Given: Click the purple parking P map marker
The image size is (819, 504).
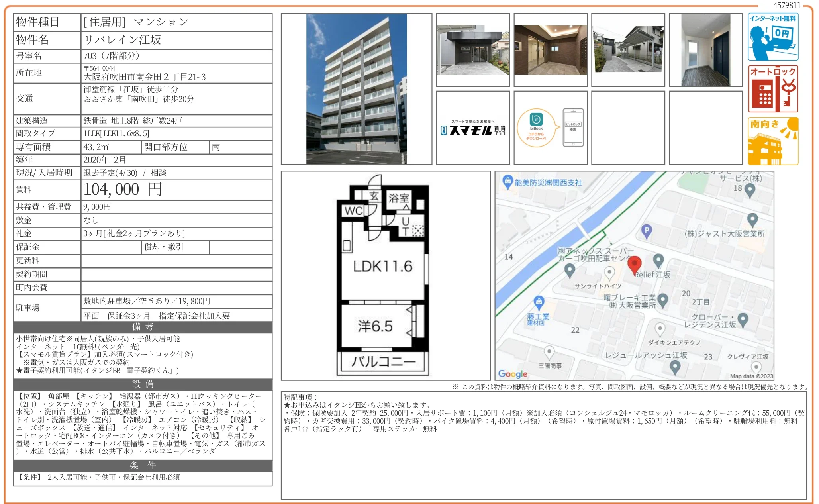Looking at the screenshot, I should click(647, 231).
